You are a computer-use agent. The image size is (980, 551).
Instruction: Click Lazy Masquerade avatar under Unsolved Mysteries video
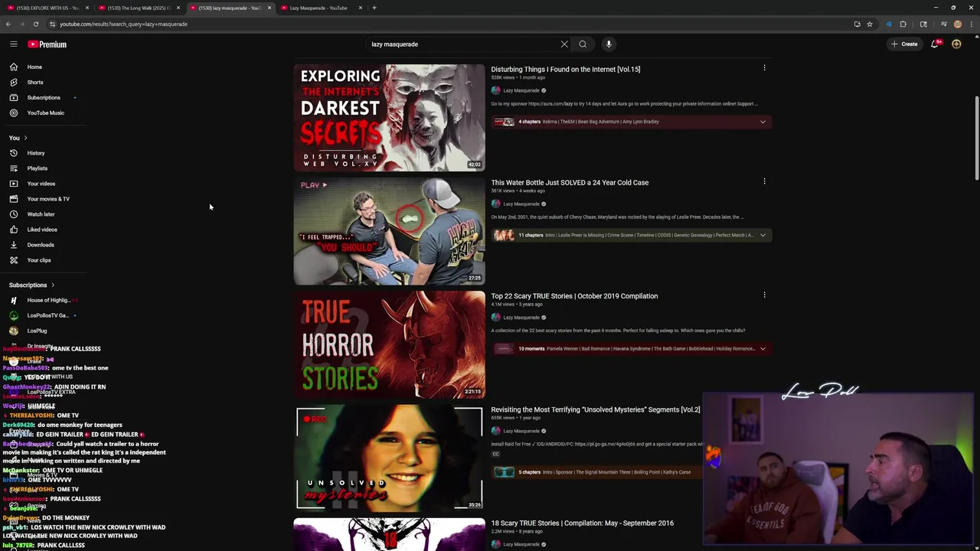495,431
